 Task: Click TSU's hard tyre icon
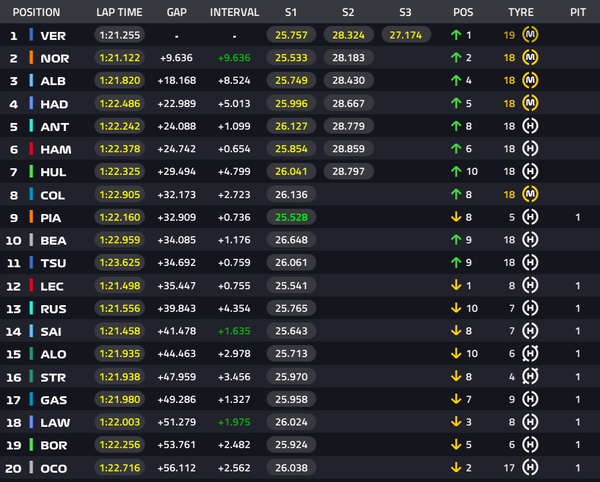530,262
